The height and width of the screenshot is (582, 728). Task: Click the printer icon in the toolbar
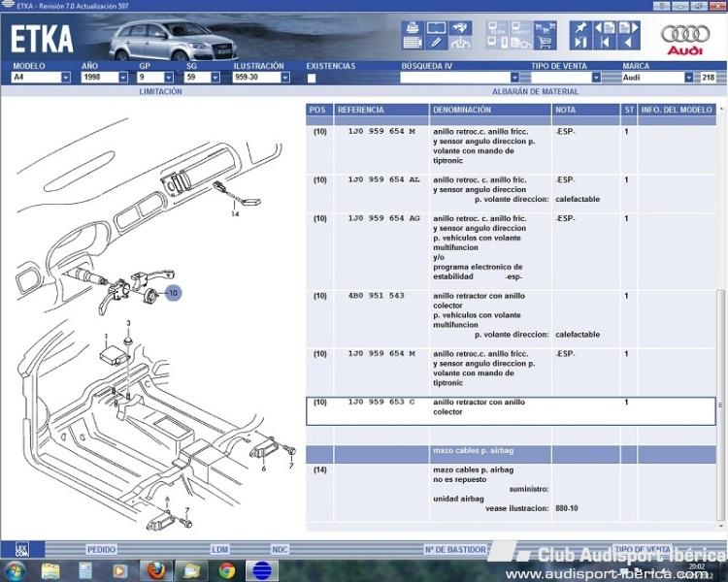click(412, 27)
